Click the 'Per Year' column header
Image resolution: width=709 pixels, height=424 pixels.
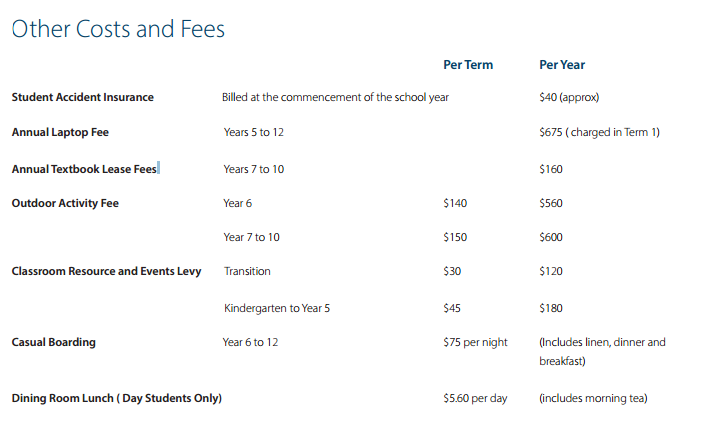pos(562,65)
